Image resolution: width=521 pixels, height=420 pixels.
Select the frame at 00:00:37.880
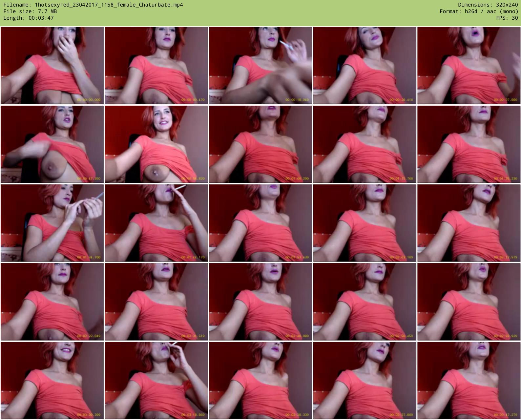469,66
